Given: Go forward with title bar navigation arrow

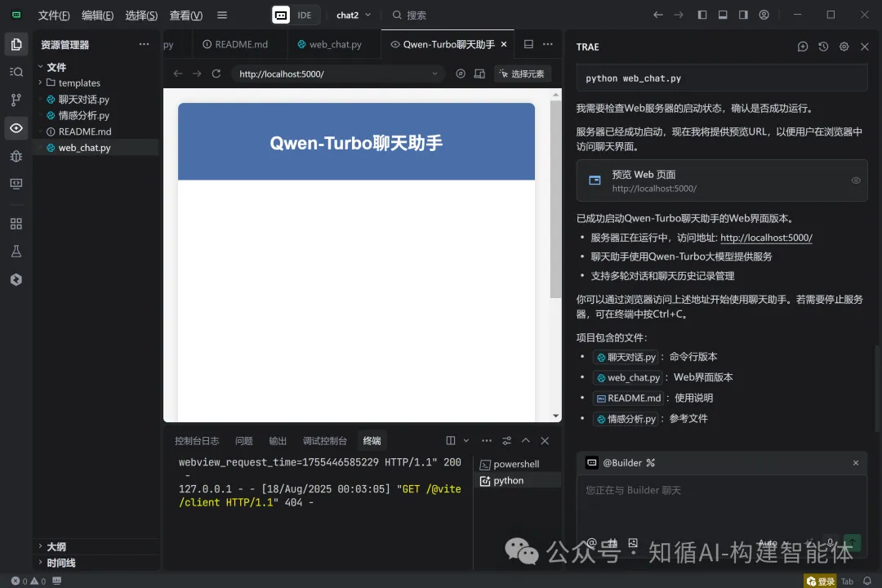Looking at the screenshot, I should tap(679, 15).
